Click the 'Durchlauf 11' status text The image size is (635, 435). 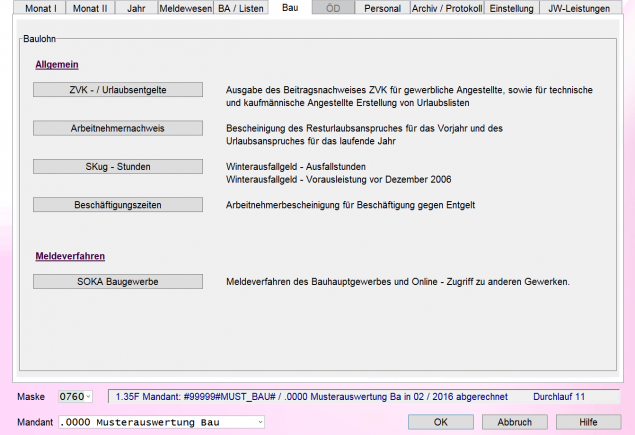click(x=559, y=397)
